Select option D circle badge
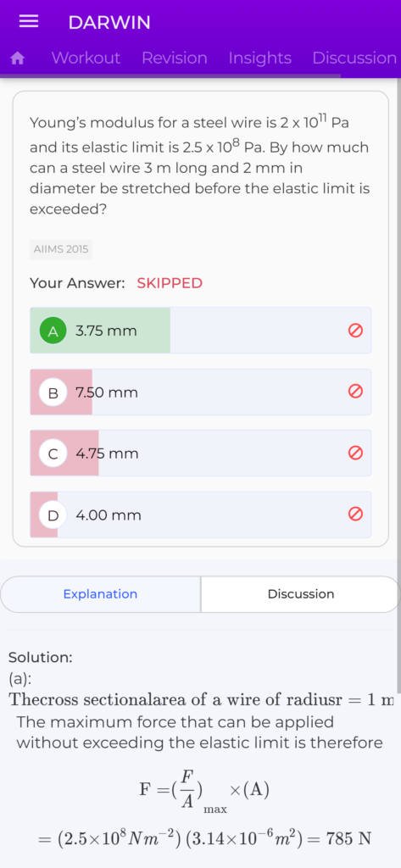401x868 pixels. pos(53,515)
